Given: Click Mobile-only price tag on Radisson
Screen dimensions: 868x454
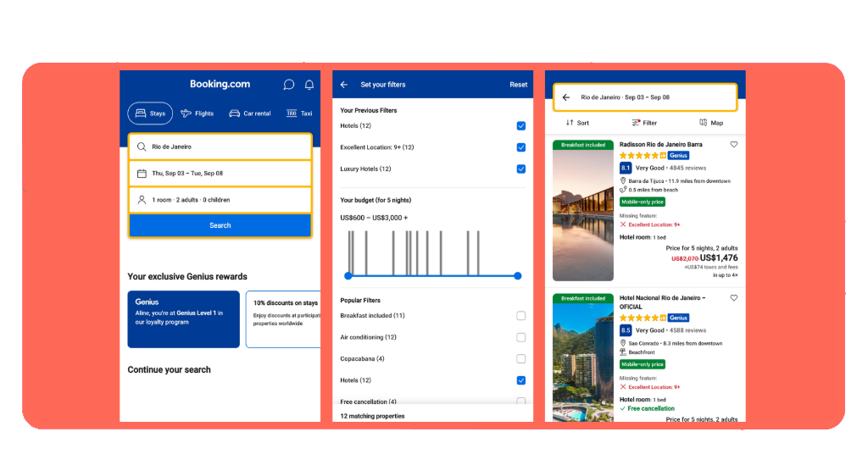Looking at the screenshot, I should tap(643, 202).
